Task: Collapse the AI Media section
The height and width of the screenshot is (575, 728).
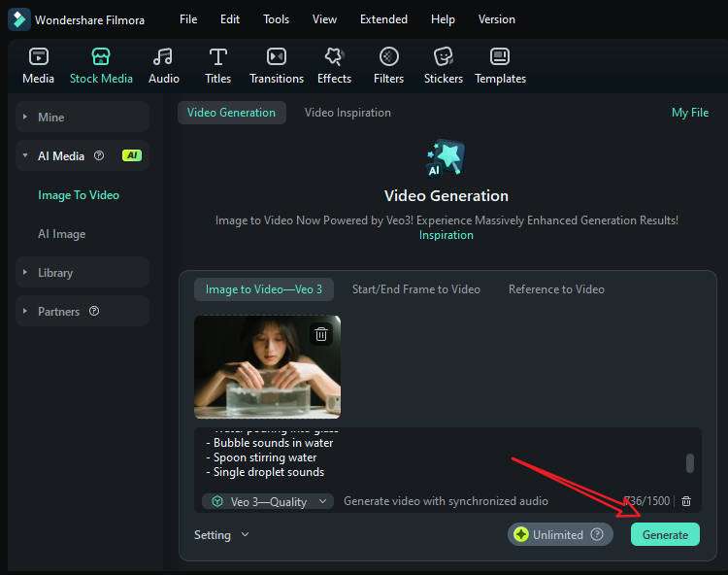Action: (x=25, y=155)
